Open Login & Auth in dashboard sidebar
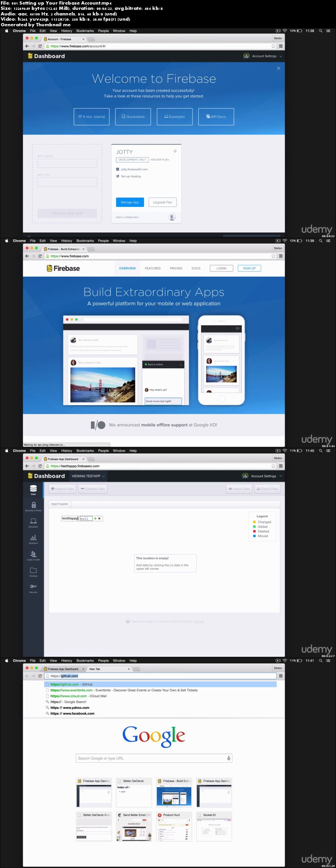This screenshot has height=868, width=336. pyautogui.click(x=33, y=555)
